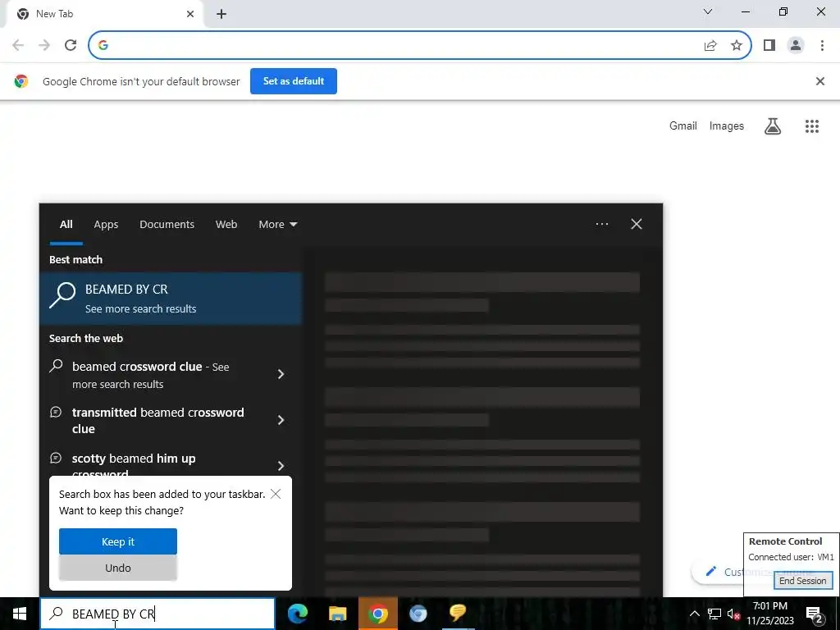Viewport: 840px width, 630px height.
Task: Close the New Tab tab
Action: 190,14
